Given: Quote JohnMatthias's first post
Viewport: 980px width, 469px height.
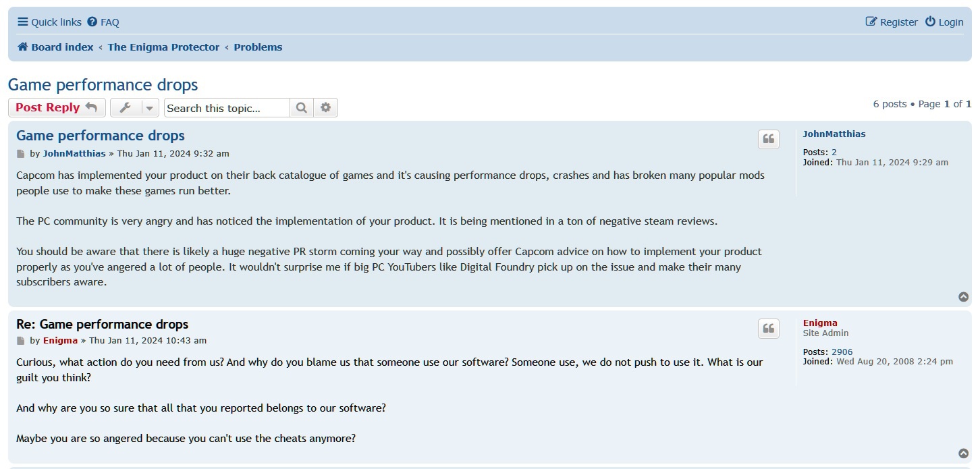Looking at the screenshot, I should coord(768,140).
